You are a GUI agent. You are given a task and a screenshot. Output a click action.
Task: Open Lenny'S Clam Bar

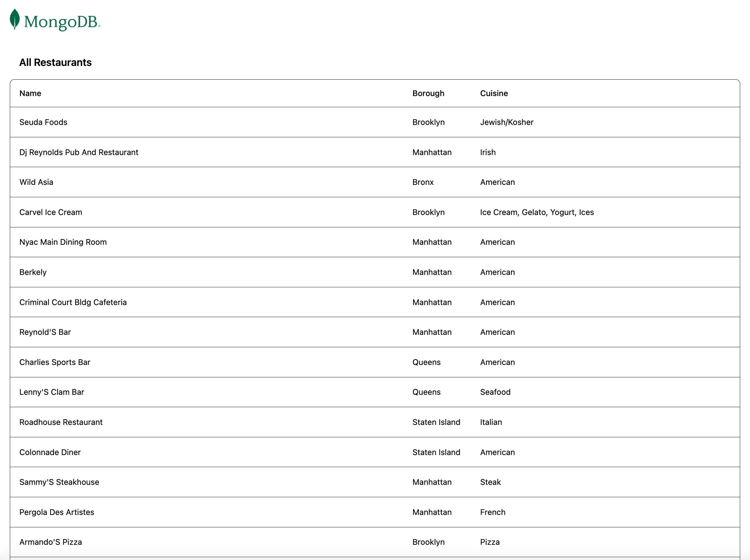[x=51, y=392]
